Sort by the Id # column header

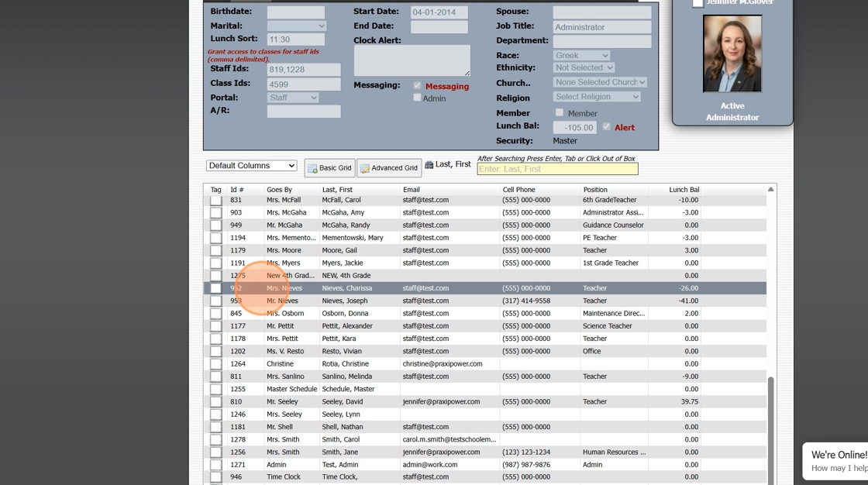coord(237,189)
